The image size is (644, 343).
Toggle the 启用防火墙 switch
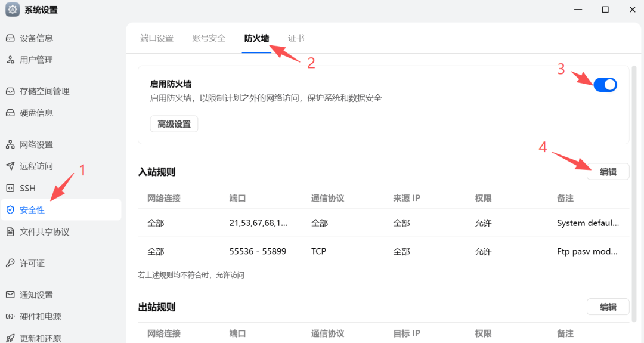pyautogui.click(x=605, y=85)
